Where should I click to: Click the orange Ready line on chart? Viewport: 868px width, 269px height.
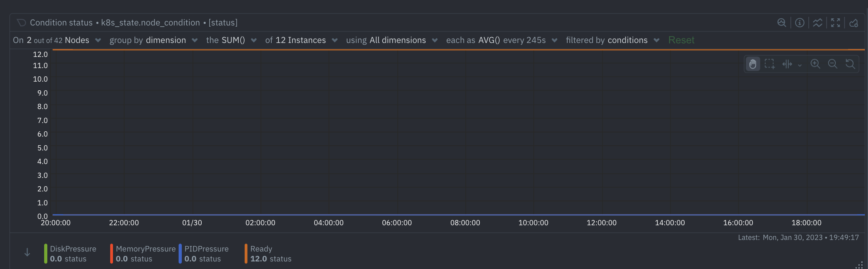coord(458,50)
